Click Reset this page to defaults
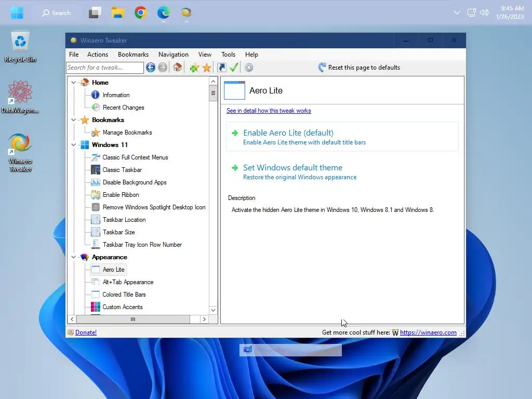 pos(359,68)
